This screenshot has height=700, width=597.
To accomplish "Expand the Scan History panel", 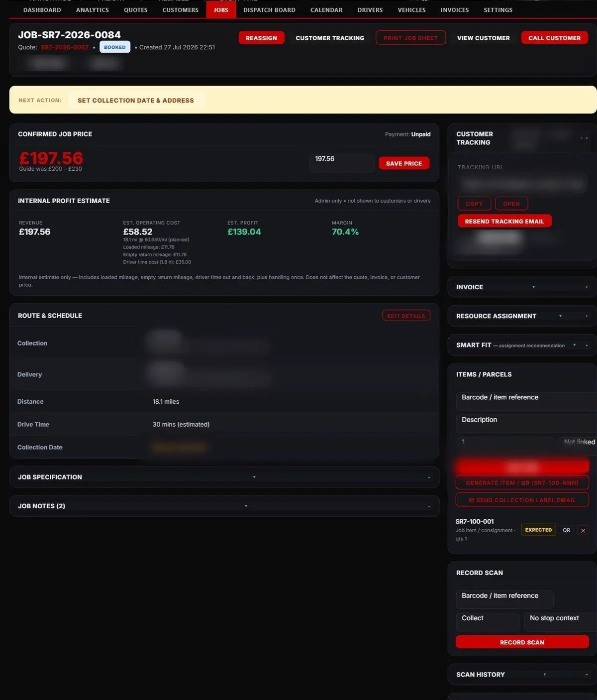I will (x=522, y=675).
